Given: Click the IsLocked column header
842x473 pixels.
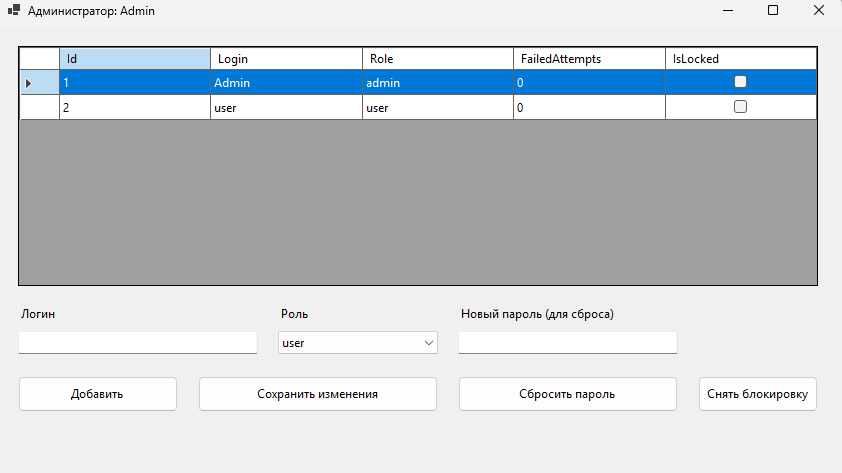Looking at the screenshot, I should [x=740, y=59].
